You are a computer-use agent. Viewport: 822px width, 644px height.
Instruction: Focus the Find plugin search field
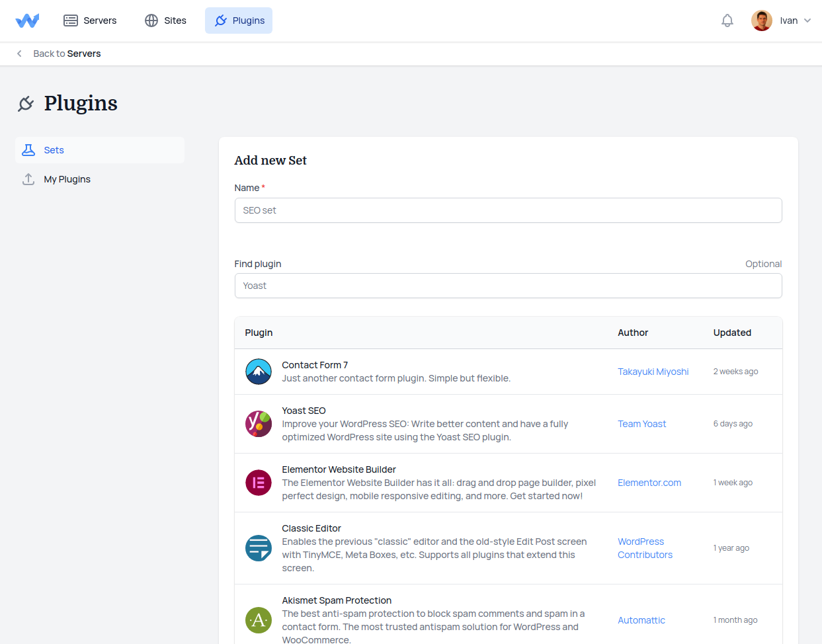pos(509,286)
